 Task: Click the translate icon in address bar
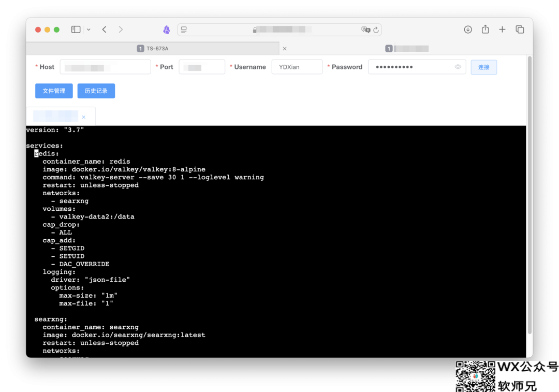coord(365,30)
